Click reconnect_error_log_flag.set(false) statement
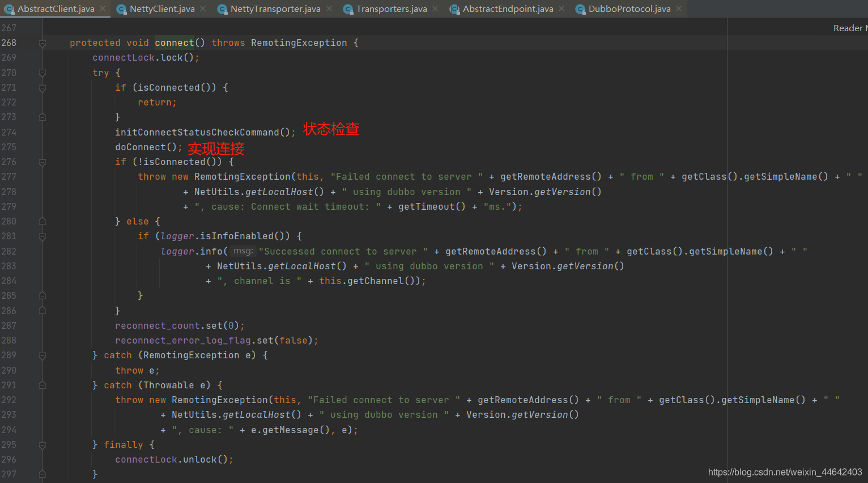 [216, 341]
